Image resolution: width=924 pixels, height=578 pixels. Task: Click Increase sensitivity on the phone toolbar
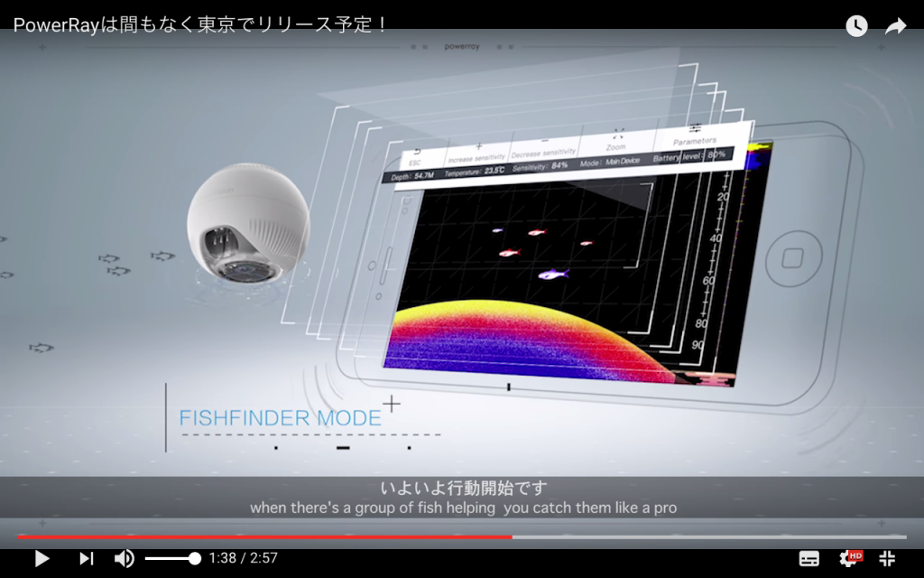pyautogui.click(x=478, y=150)
